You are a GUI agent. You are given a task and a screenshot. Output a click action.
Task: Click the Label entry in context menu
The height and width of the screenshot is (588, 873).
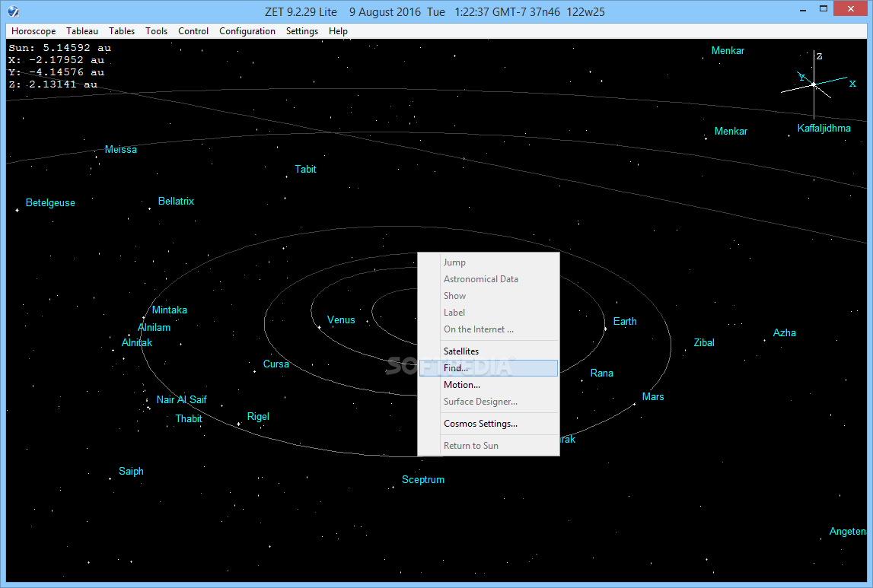[489, 312]
